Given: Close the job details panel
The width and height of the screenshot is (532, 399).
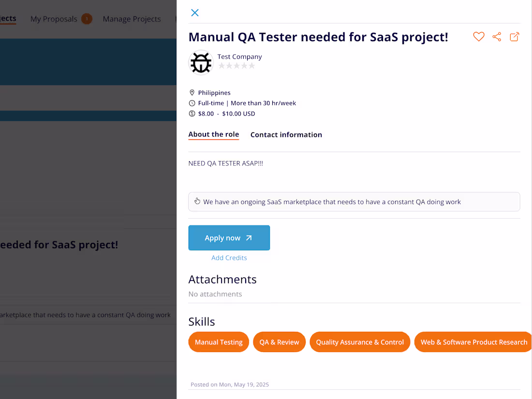Looking at the screenshot, I should 195,13.
